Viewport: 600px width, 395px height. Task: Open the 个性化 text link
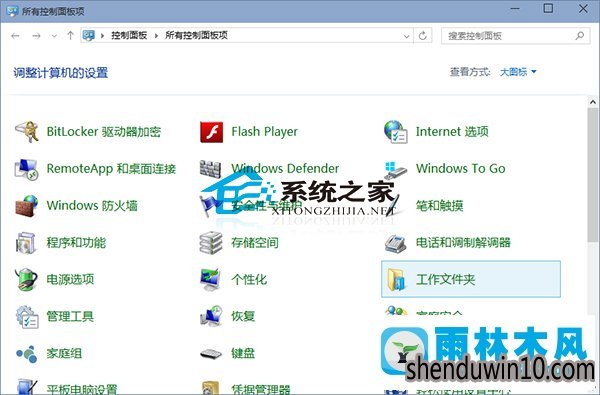tap(249, 279)
